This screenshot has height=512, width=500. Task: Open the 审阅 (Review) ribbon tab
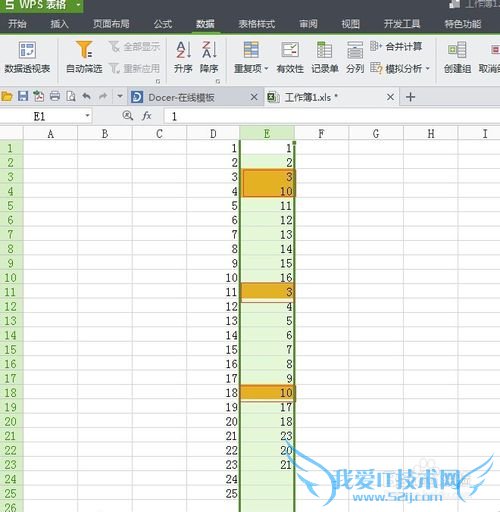308,24
